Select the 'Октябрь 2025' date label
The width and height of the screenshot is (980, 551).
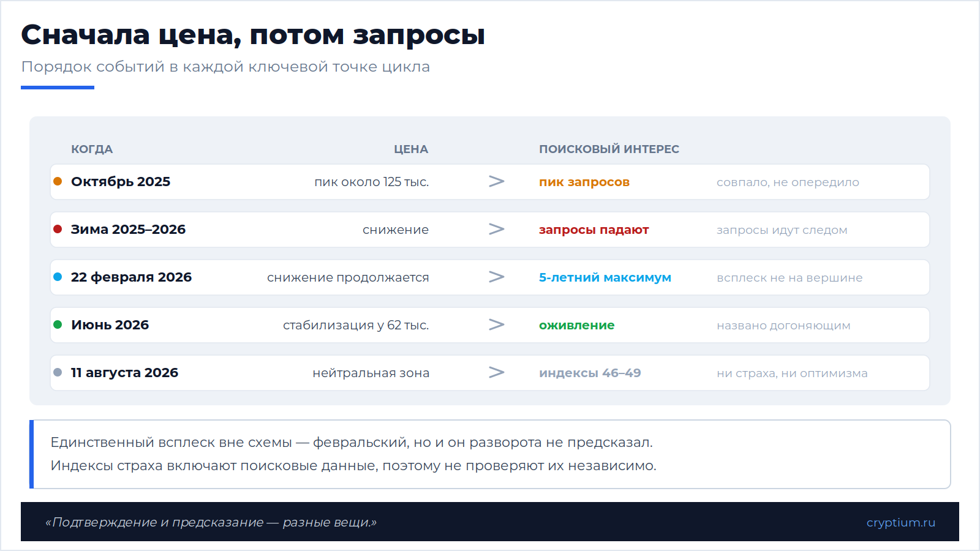point(121,182)
